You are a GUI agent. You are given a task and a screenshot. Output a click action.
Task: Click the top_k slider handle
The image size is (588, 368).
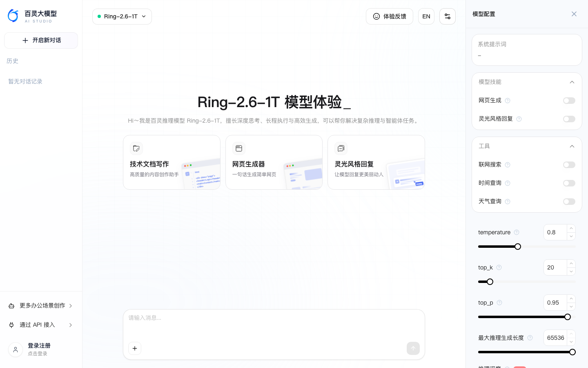coord(490,282)
